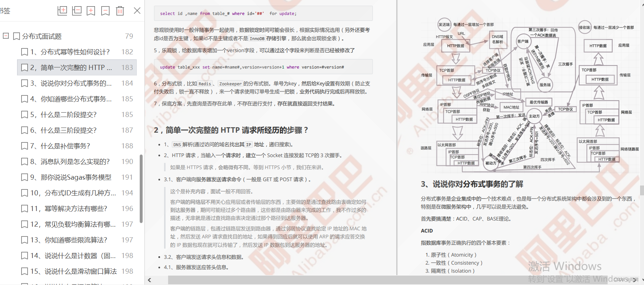Click bookmark icon of 5、什么是二阶段提交?
Image resolution: width=644 pixels, height=285 pixels.
click(x=24, y=114)
